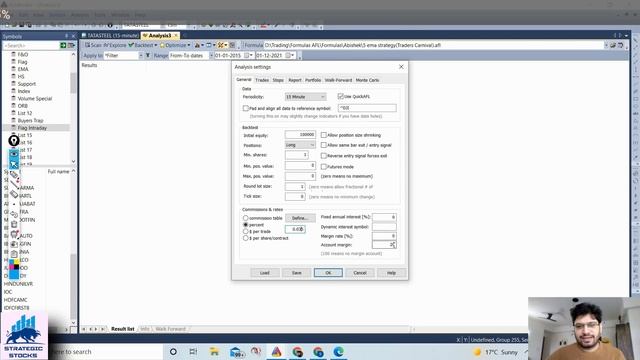Viewport: 640px width, 360px height.
Task: Open the Stops tab
Action: pos(278,80)
